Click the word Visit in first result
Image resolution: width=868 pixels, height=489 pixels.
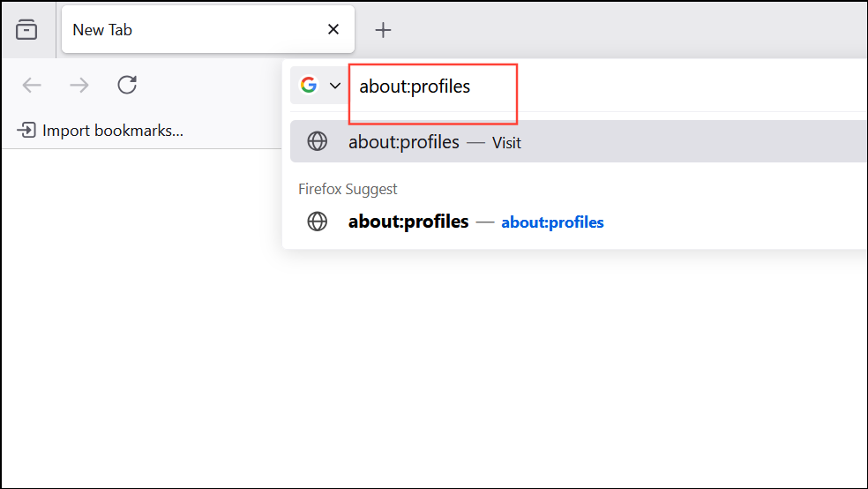(x=506, y=142)
